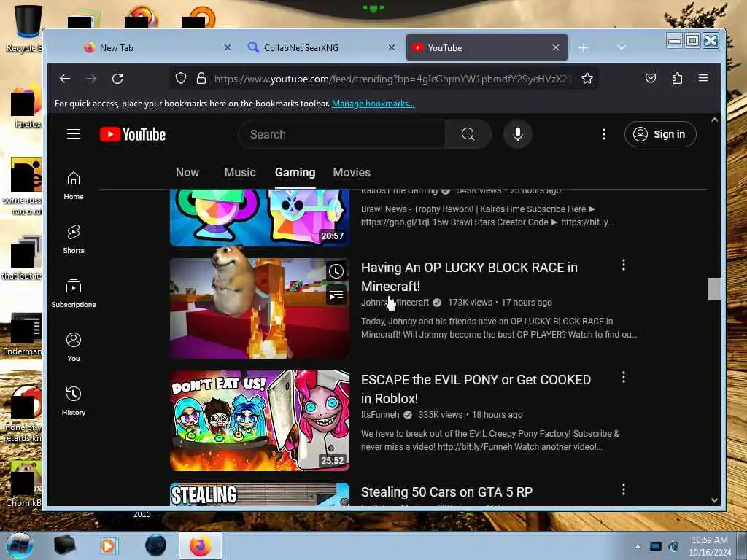The image size is (747, 560).
Task: Go to Home in sidebar
Action: point(74,186)
